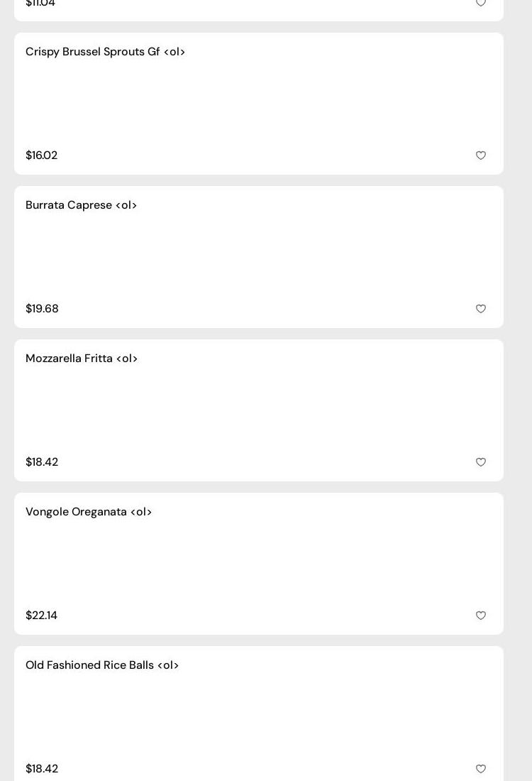
Task: Select the Rice Balls $18.42 price
Action: (x=42, y=769)
